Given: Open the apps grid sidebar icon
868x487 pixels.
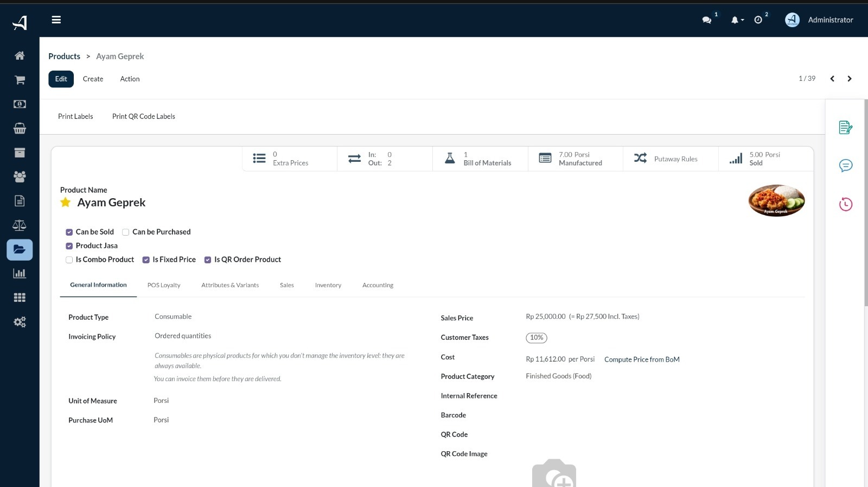Looking at the screenshot, I should click(x=20, y=298).
